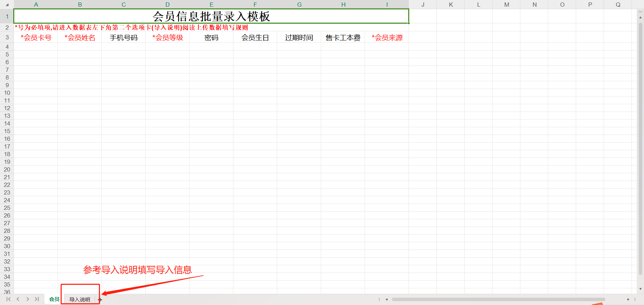
Task: Select the 手机号码 header cell
Action: (x=124, y=38)
